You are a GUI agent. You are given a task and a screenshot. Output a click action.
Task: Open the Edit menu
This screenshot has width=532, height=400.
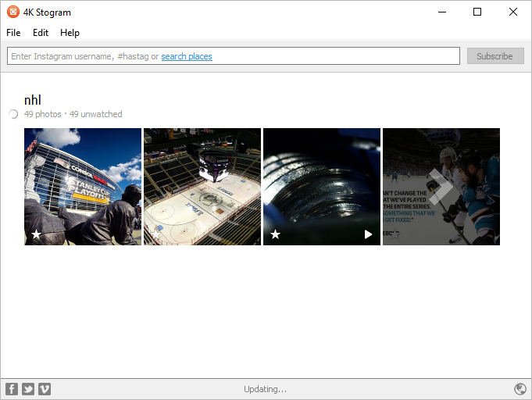coord(41,33)
